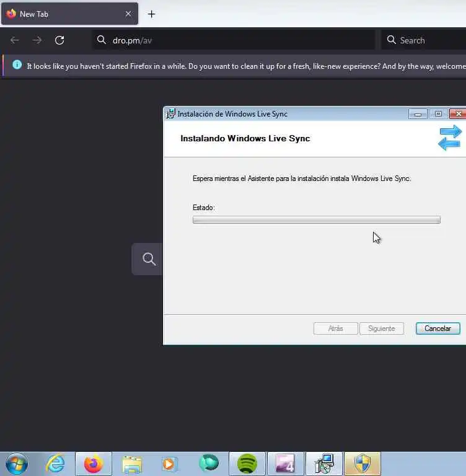Click the magnifier in Firefox new tab search
This screenshot has width=466, height=476.
pos(149,259)
